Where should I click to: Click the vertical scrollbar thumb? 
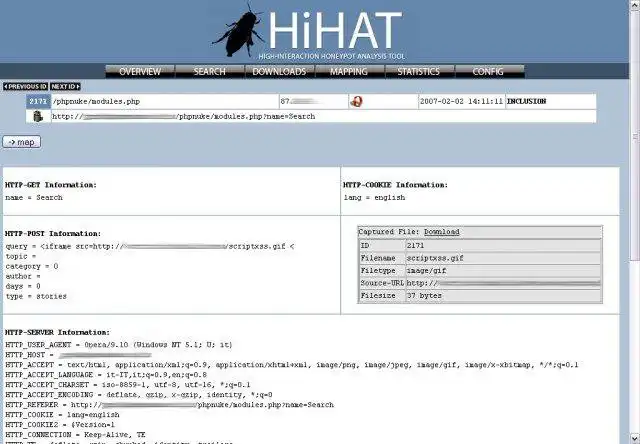tap(635, 135)
